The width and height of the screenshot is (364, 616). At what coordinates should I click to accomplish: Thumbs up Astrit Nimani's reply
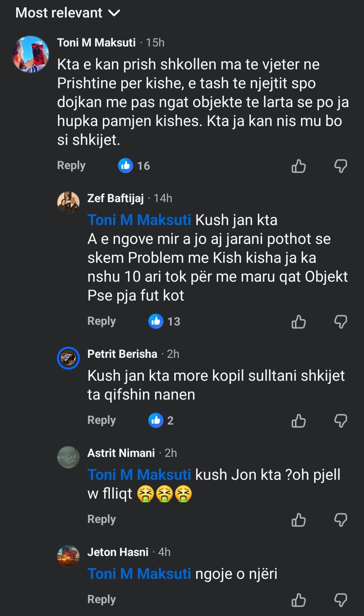point(298,520)
